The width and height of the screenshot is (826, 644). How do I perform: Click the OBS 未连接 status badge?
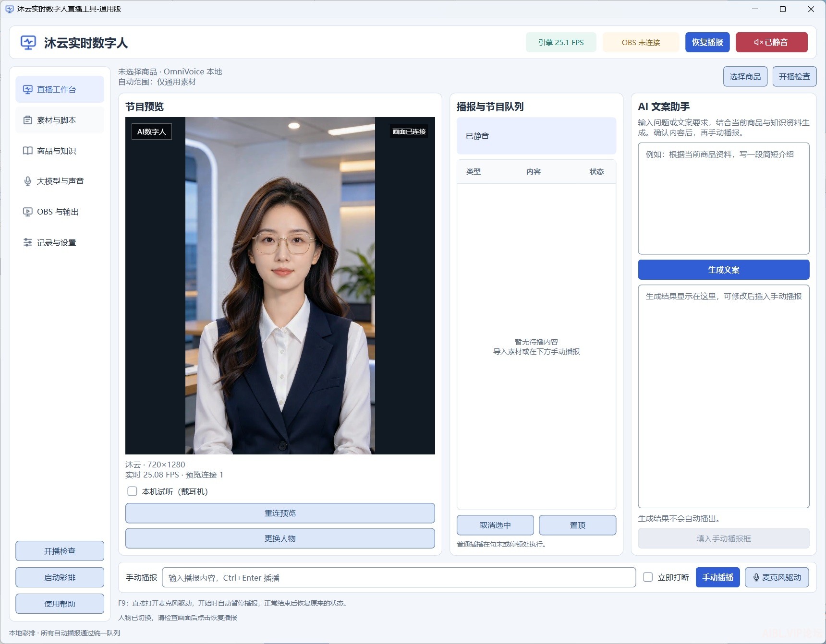coord(641,42)
